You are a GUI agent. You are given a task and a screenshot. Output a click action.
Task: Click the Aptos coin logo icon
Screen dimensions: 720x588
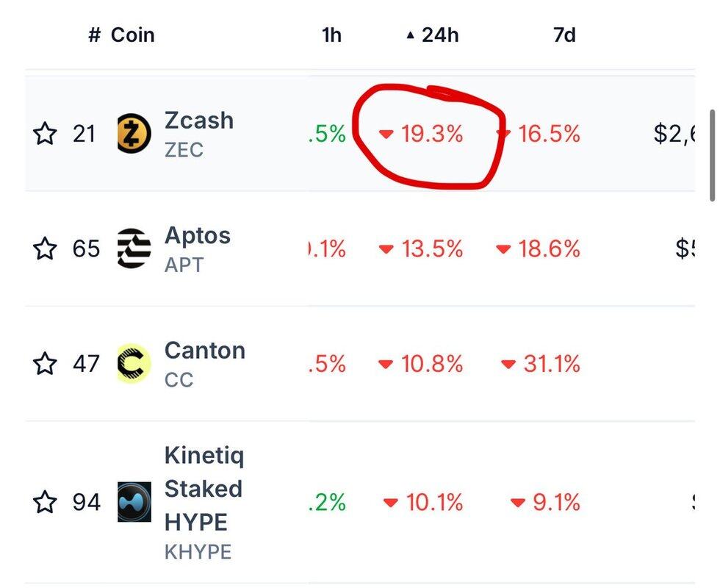point(134,248)
